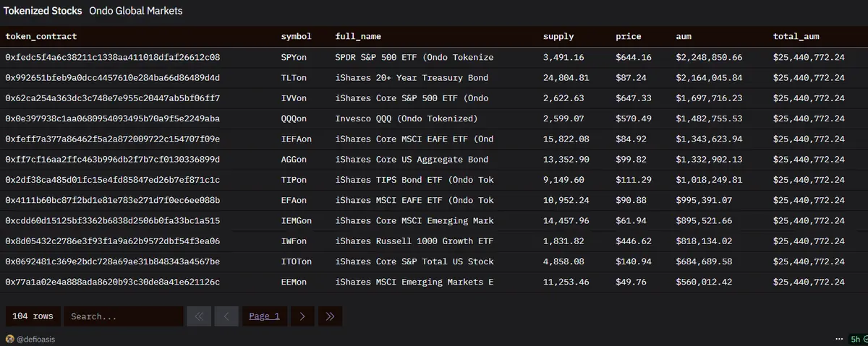Click Invesco QQQ (Ondo Tokenized) name
This screenshot has width=868, height=346.
(407, 118)
